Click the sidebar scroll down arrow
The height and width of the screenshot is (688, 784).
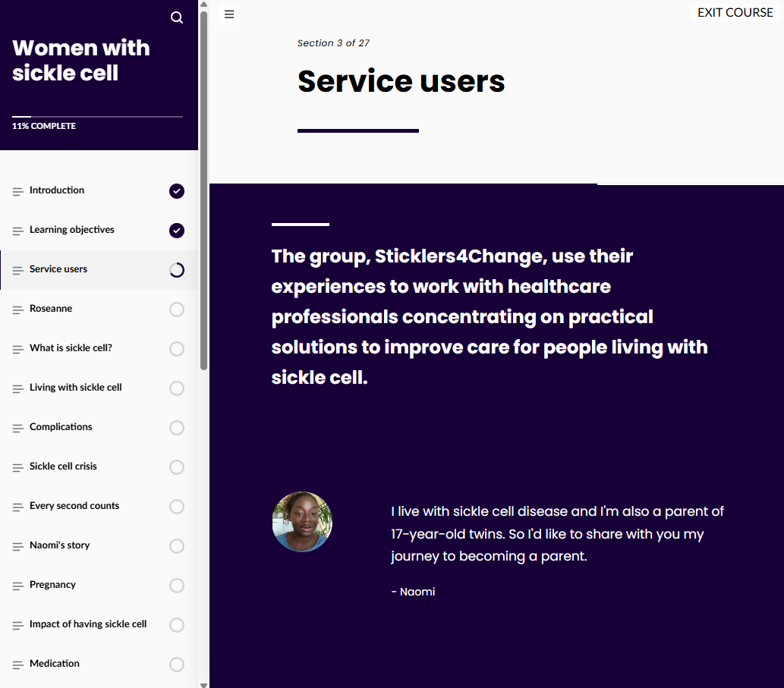pyautogui.click(x=203, y=684)
